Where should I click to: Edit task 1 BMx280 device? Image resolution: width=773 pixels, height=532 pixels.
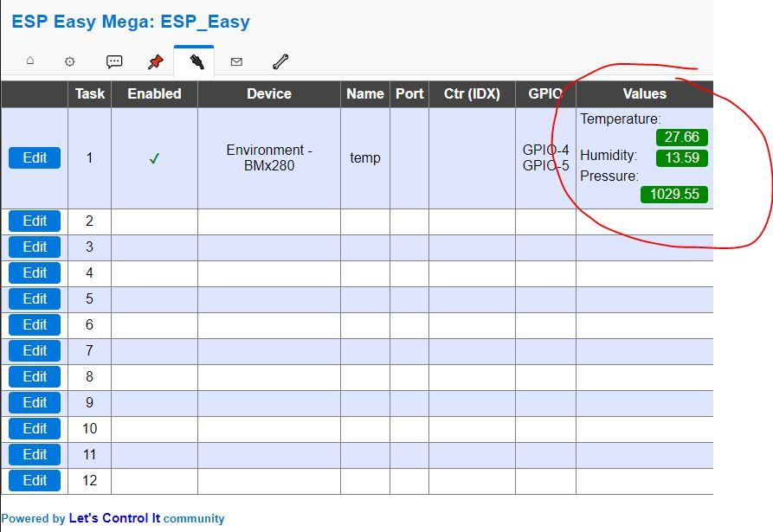[x=35, y=157]
